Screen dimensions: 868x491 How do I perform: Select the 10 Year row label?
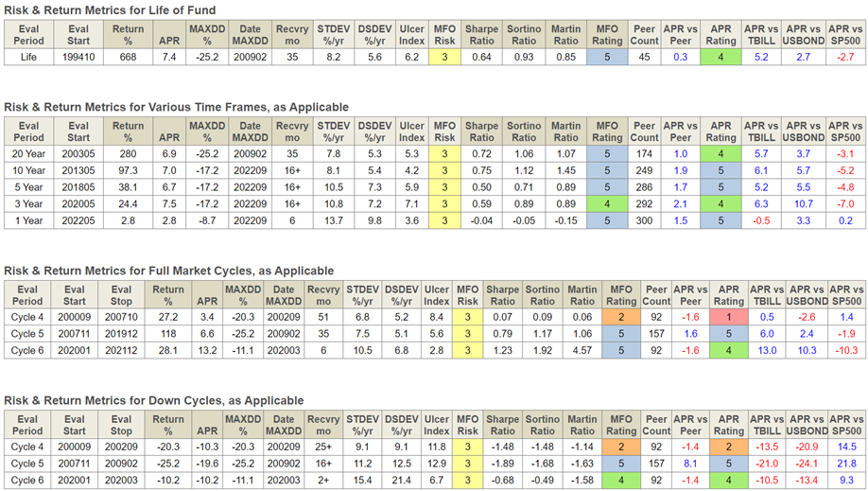coord(29,170)
